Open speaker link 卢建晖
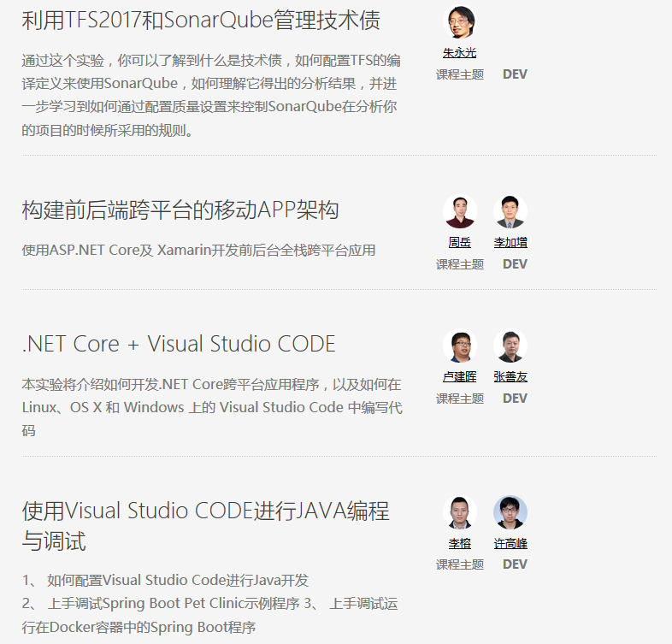The image size is (672, 644). coord(459,376)
